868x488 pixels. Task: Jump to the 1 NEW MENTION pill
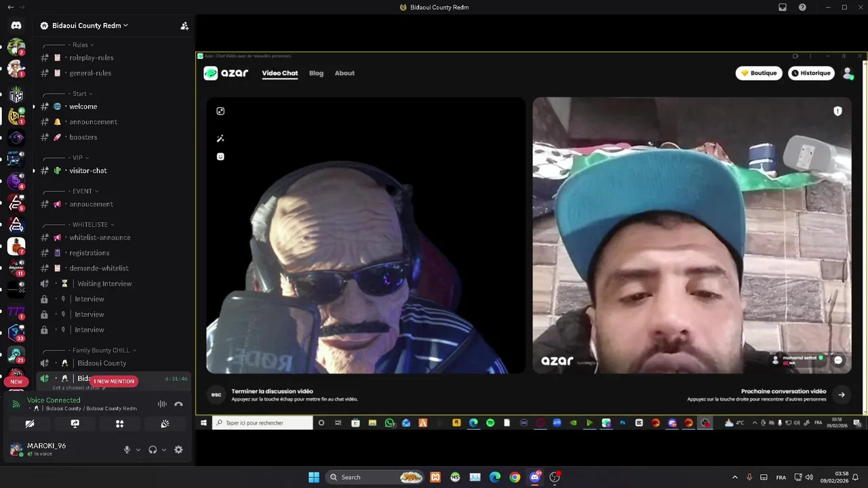(x=114, y=381)
